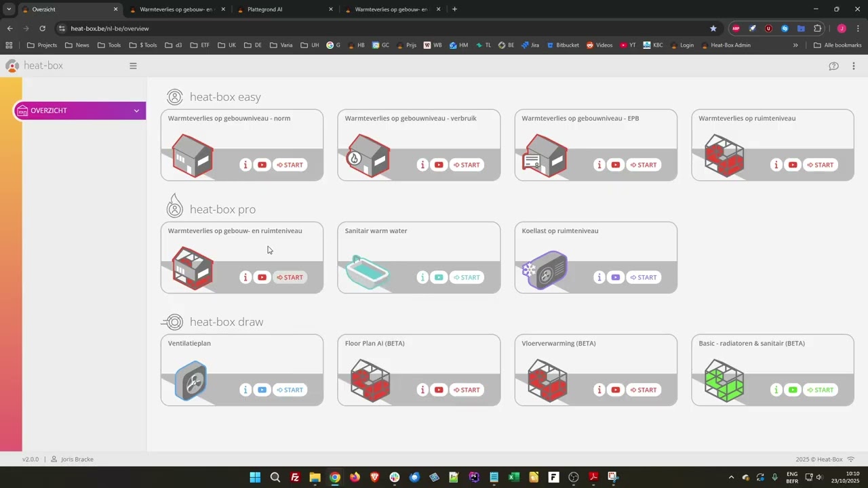
Task: Open info for Warmteverlies op gebouwniveau - verbruik
Action: click(422, 165)
